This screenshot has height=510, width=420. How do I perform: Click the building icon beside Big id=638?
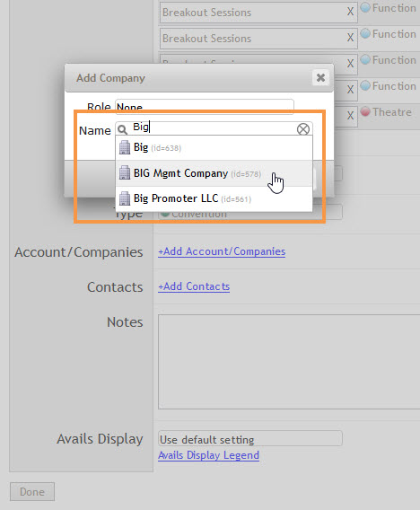point(125,147)
